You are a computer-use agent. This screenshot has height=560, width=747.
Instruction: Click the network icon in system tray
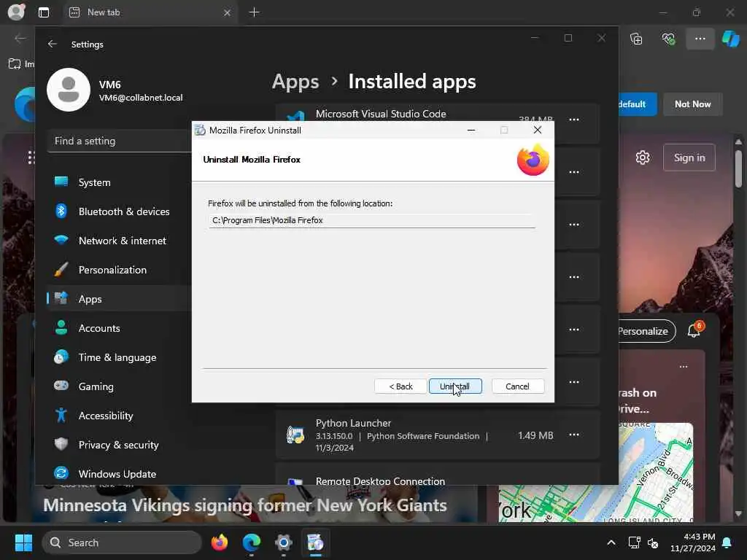pos(635,542)
